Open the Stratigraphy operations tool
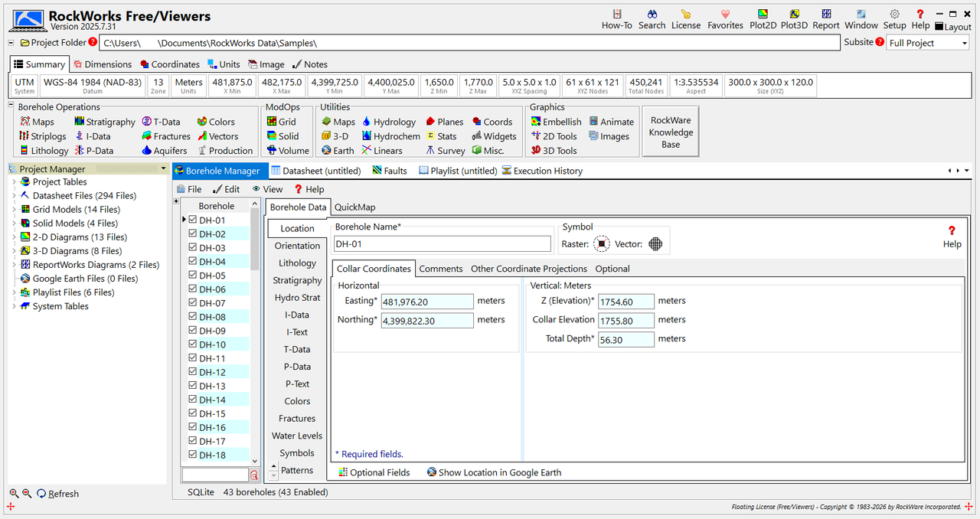The height and width of the screenshot is (519, 980). (x=105, y=122)
